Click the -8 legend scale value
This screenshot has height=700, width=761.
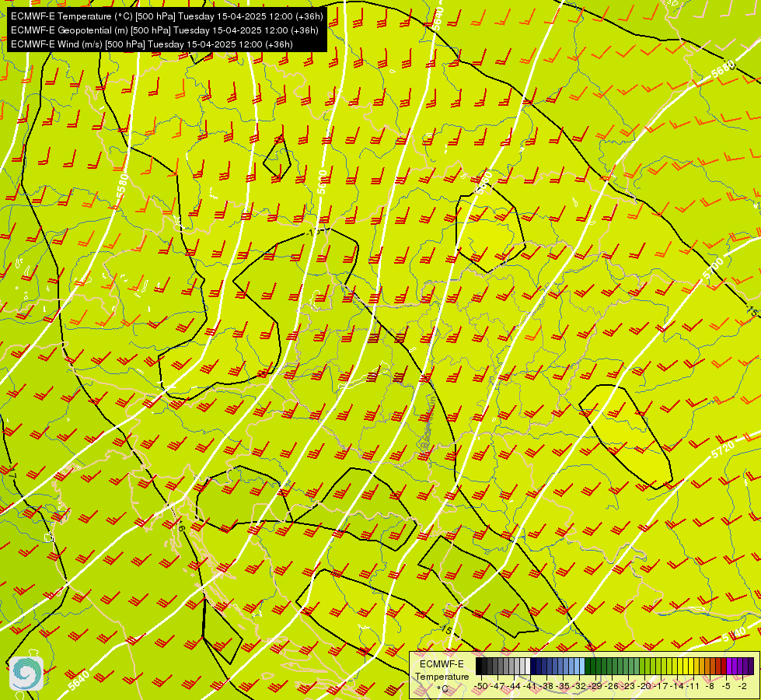click(x=710, y=686)
